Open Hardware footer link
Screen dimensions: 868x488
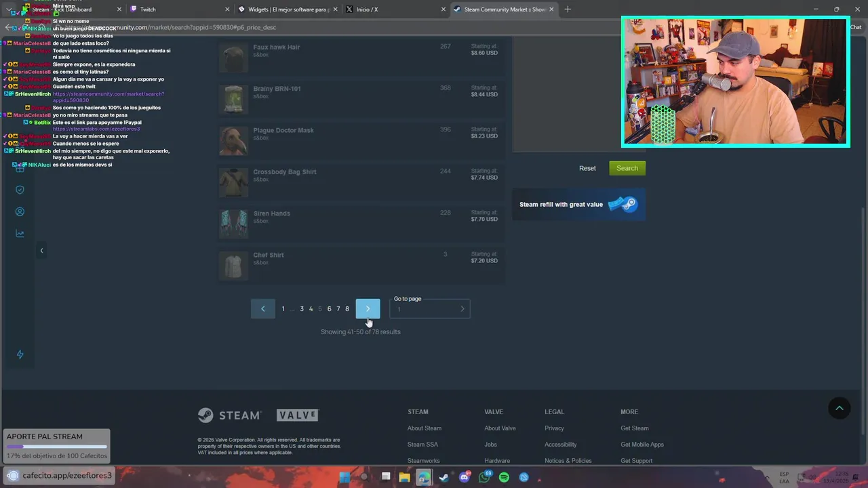497,461
